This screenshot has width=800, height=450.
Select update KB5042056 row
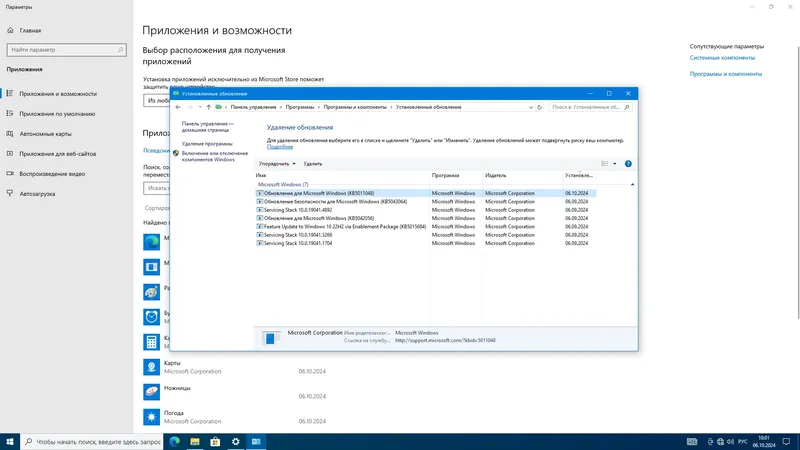point(425,218)
